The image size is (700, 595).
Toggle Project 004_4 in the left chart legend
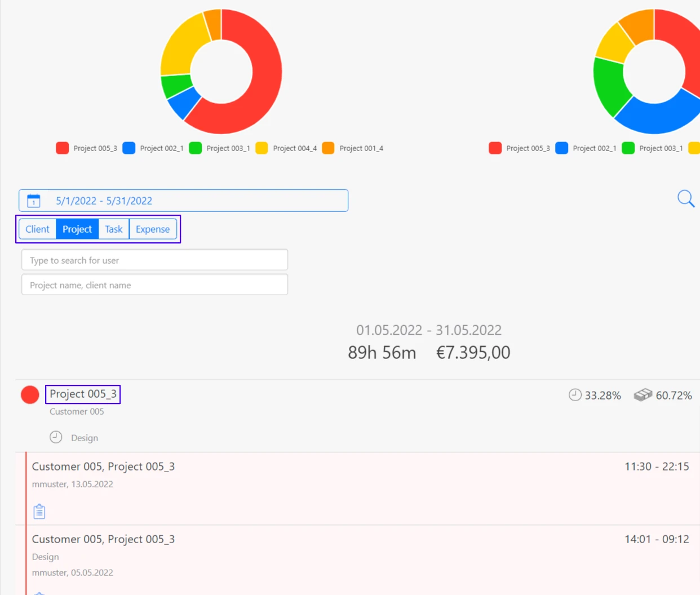tap(293, 148)
